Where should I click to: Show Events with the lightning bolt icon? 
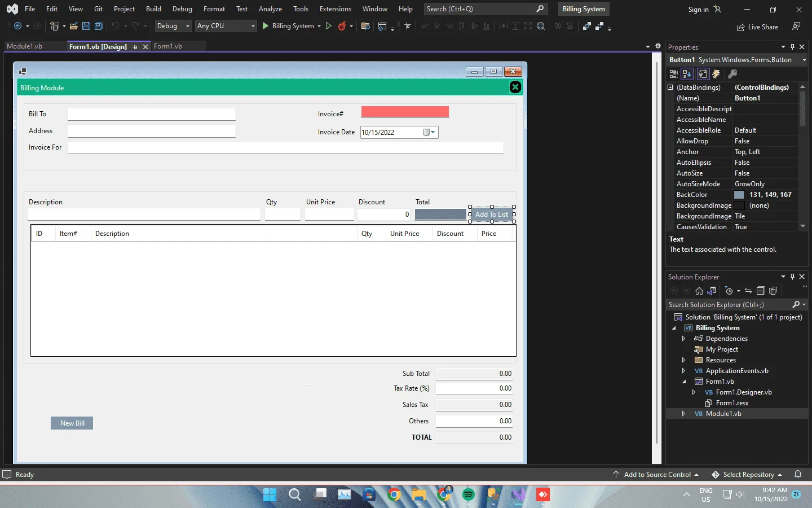tap(716, 74)
